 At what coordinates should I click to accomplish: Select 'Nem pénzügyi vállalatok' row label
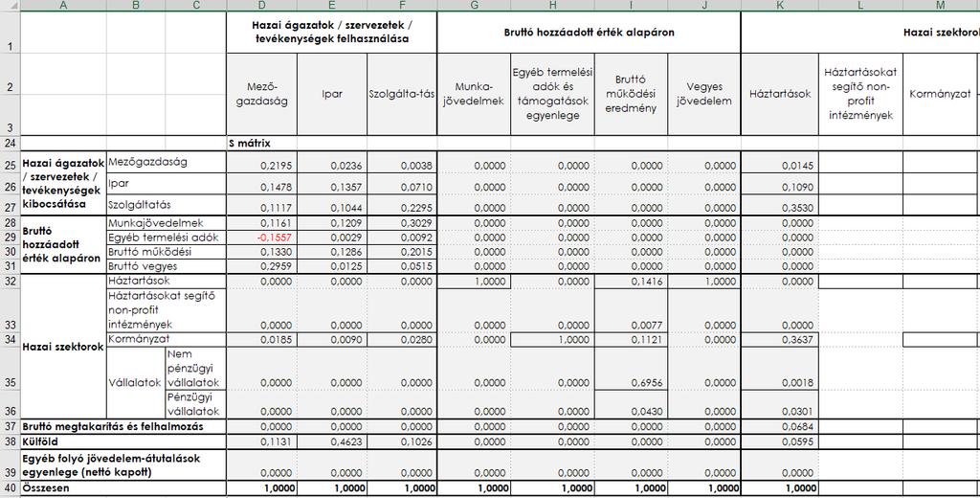195,369
